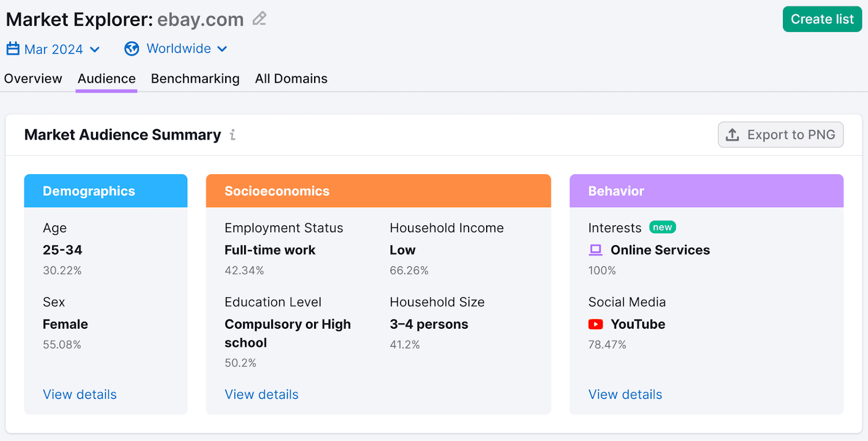Click the pencil edit icon beside ebay.com
Screen dimensions: 868x441
click(259, 18)
